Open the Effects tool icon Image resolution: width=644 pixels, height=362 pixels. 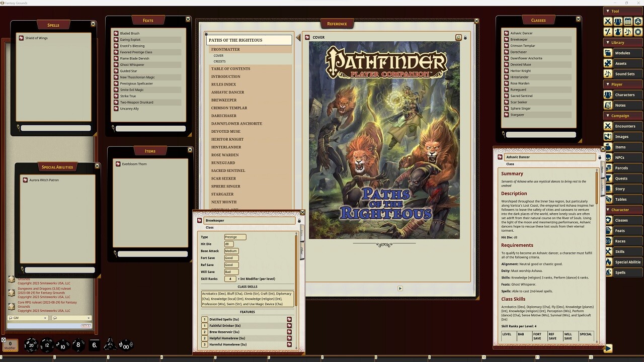618,32
